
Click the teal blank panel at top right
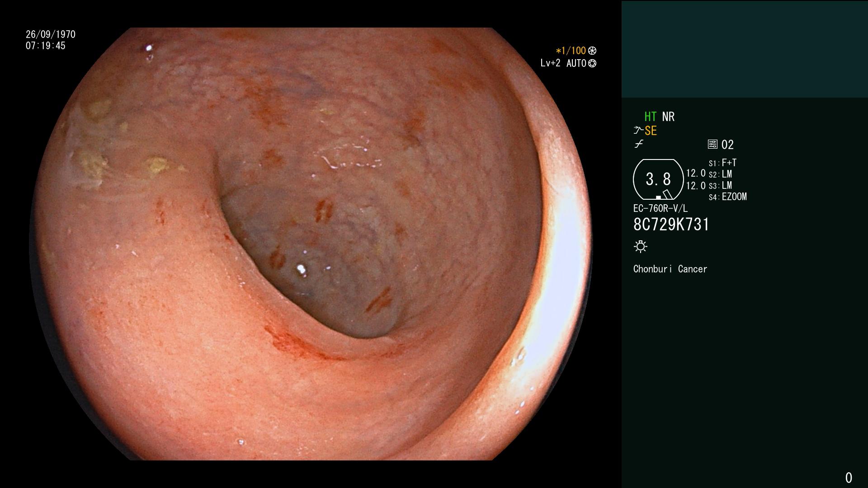[745, 49]
